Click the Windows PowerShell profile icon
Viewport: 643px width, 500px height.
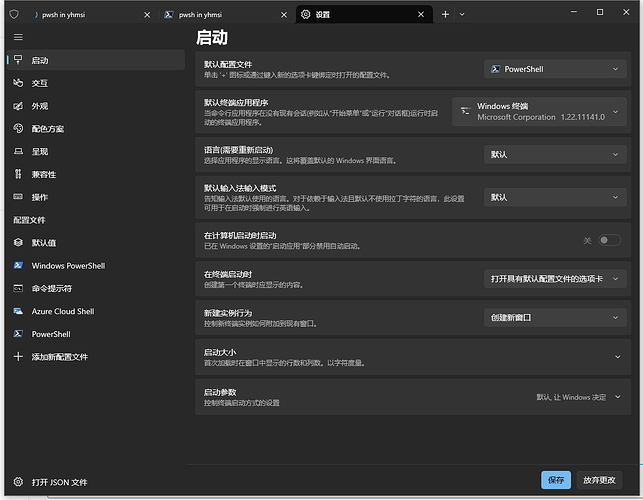(18, 265)
